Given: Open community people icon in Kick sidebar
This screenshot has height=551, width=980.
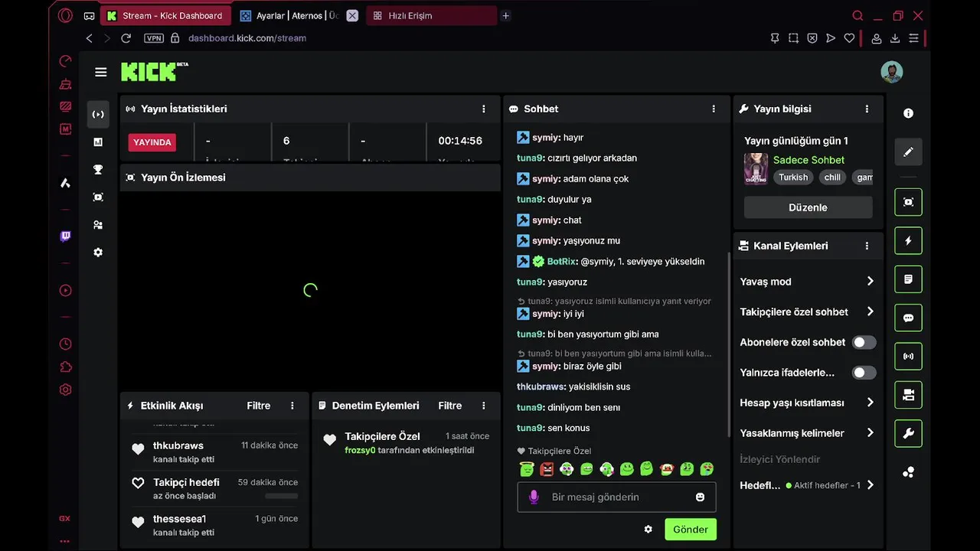Looking at the screenshot, I should [98, 225].
